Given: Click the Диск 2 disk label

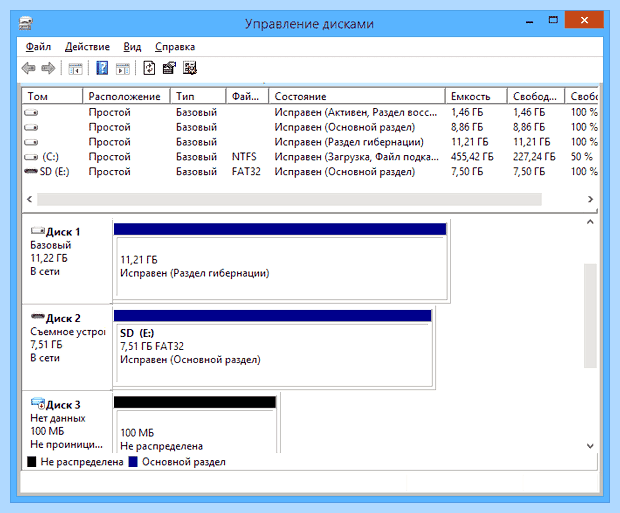Looking at the screenshot, I should click(x=63, y=318).
